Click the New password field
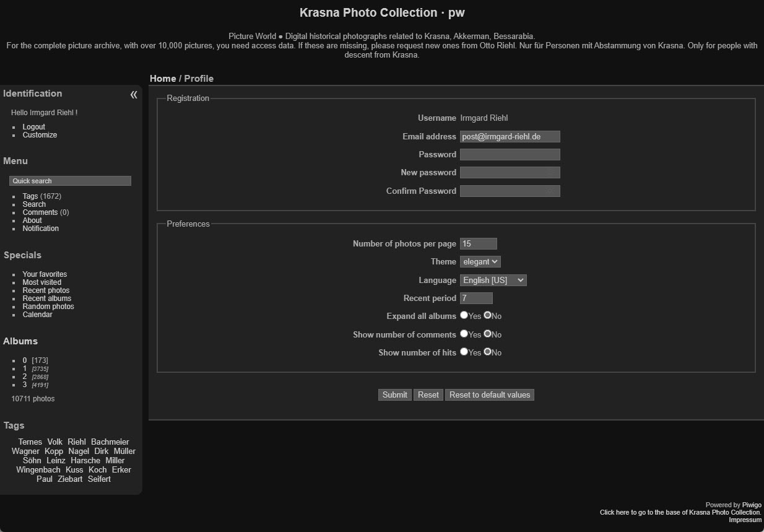Viewport: 764px width, 532px height. tap(510, 173)
